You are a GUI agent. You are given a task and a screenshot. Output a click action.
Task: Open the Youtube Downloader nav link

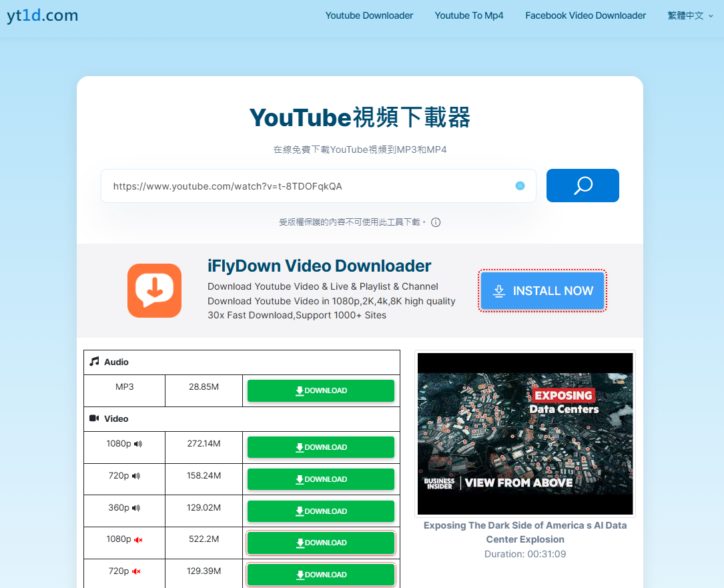tap(369, 16)
